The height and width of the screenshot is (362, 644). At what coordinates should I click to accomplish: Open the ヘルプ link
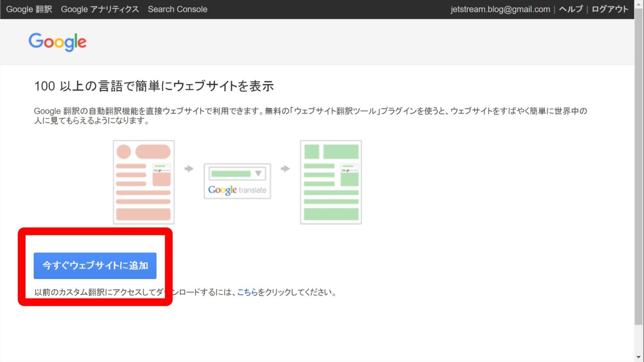[571, 9]
